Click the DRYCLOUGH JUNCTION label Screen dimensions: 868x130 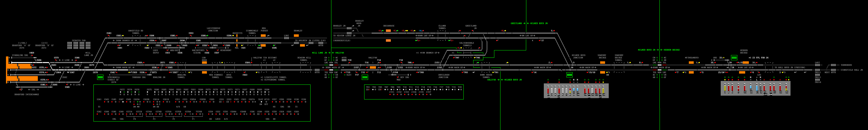tap(443, 76)
